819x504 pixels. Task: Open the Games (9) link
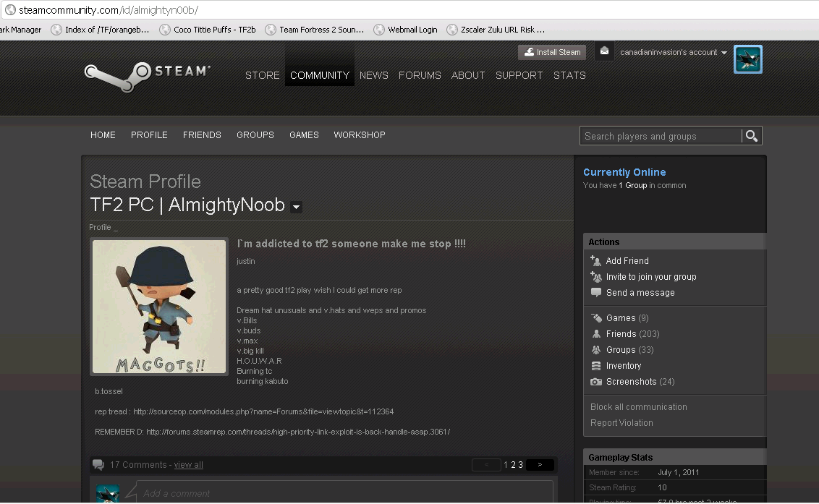coord(627,318)
